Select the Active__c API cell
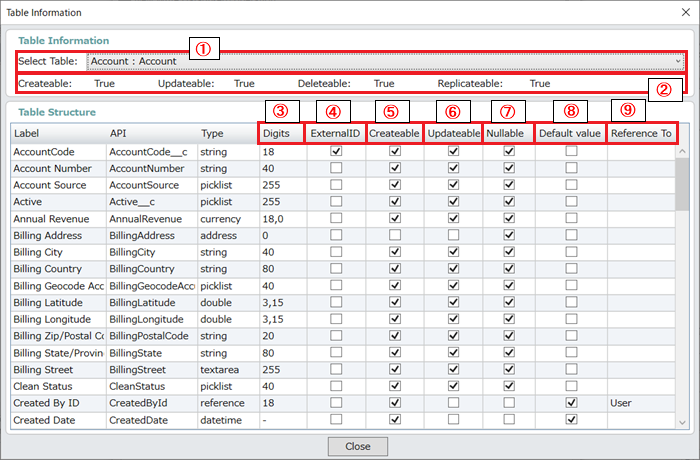Viewport: 700px width, 460px height. pos(152,202)
